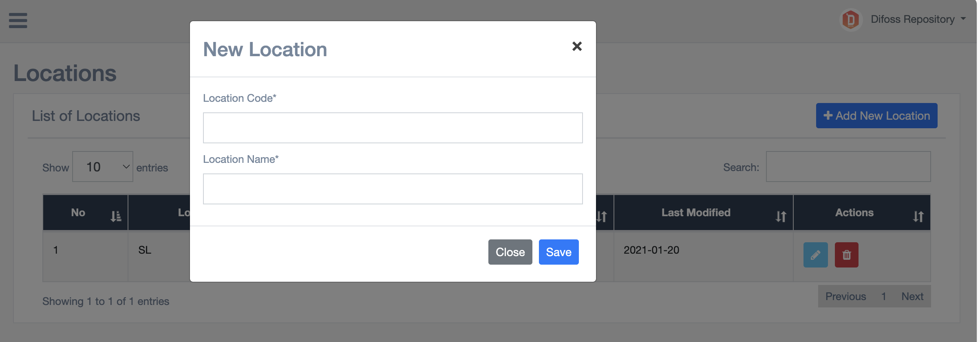Sort by the No column icon

(116, 216)
